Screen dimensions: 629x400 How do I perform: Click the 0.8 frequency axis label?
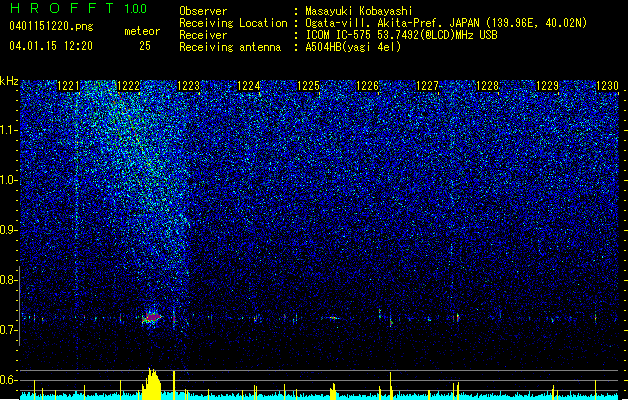[x=9, y=280]
